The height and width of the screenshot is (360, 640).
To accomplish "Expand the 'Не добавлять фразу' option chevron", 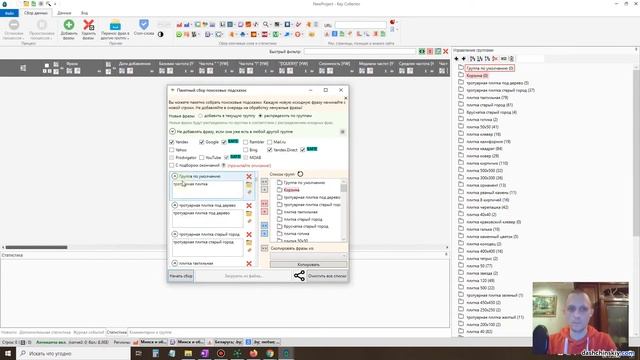I will coord(172,131).
